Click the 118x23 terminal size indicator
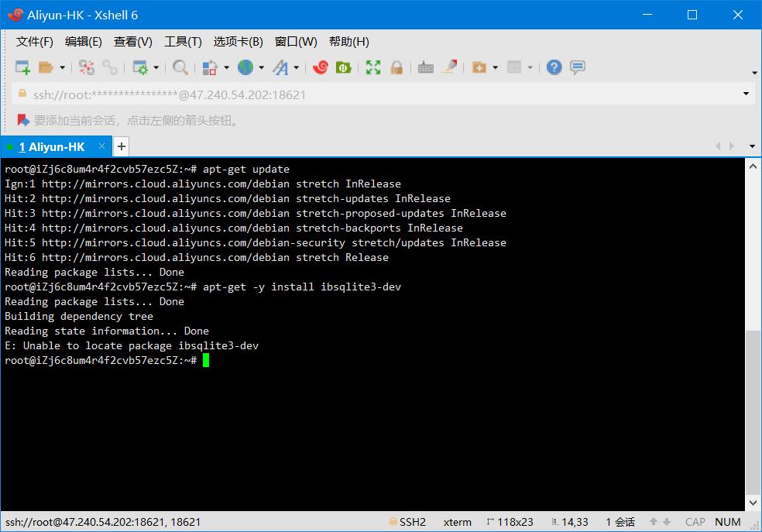The width and height of the screenshot is (762, 532). (x=510, y=522)
